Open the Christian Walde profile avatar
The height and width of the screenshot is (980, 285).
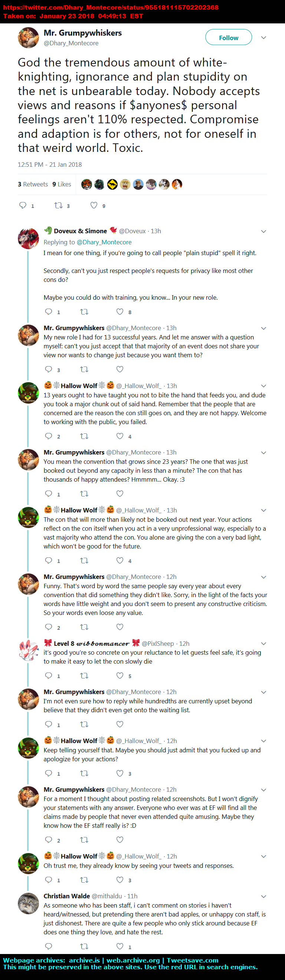[x=28, y=903]
